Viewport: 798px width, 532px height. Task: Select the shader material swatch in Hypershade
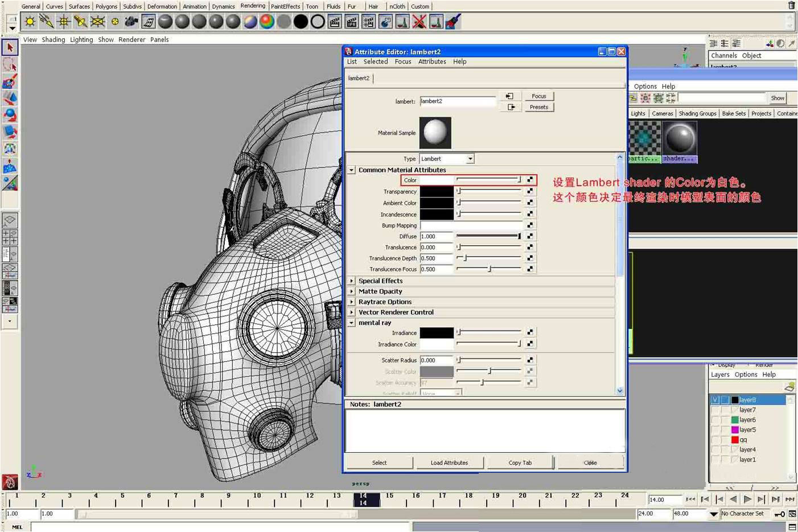point(680,142)
